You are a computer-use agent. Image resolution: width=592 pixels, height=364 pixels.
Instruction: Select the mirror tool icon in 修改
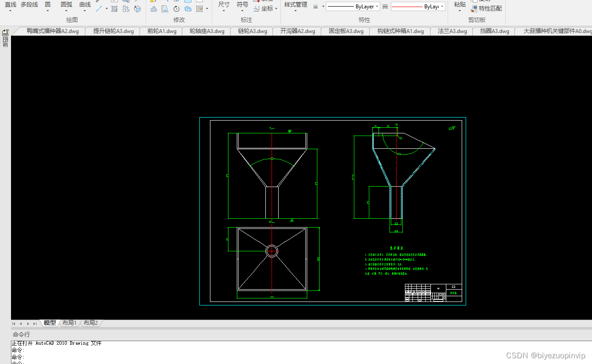click(x=165, y=8)
